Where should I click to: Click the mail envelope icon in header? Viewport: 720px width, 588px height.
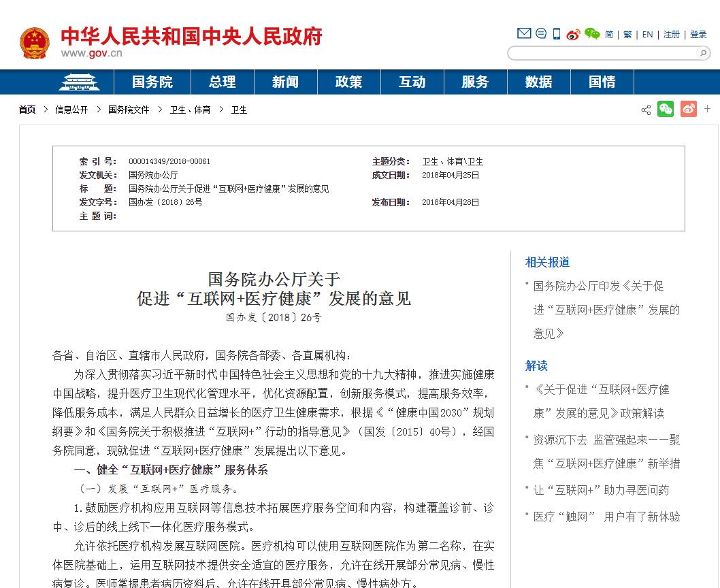(x=523, y=33)
